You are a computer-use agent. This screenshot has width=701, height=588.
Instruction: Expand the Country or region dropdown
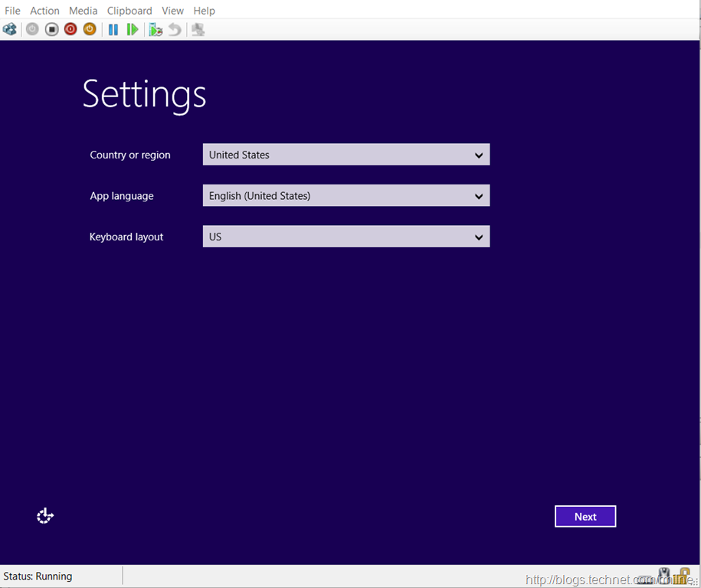click(346, 155)
